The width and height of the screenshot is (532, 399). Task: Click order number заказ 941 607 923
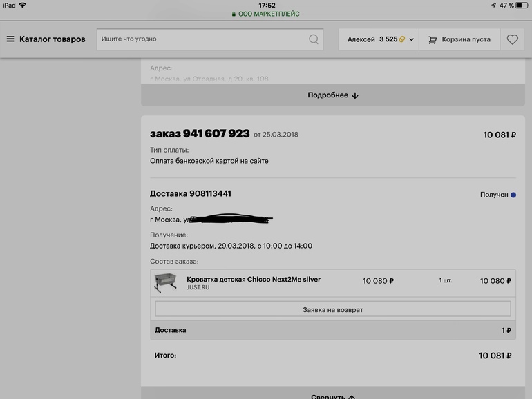pyautogui.click(x=200, y=133)
